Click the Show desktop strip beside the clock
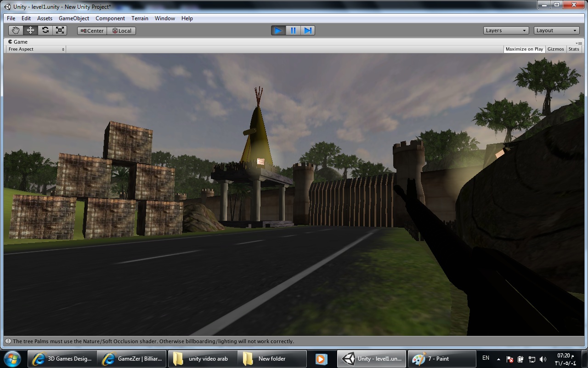Image resolution: width=588 pixels, height=368 pixels. click(x=584, y=359)
